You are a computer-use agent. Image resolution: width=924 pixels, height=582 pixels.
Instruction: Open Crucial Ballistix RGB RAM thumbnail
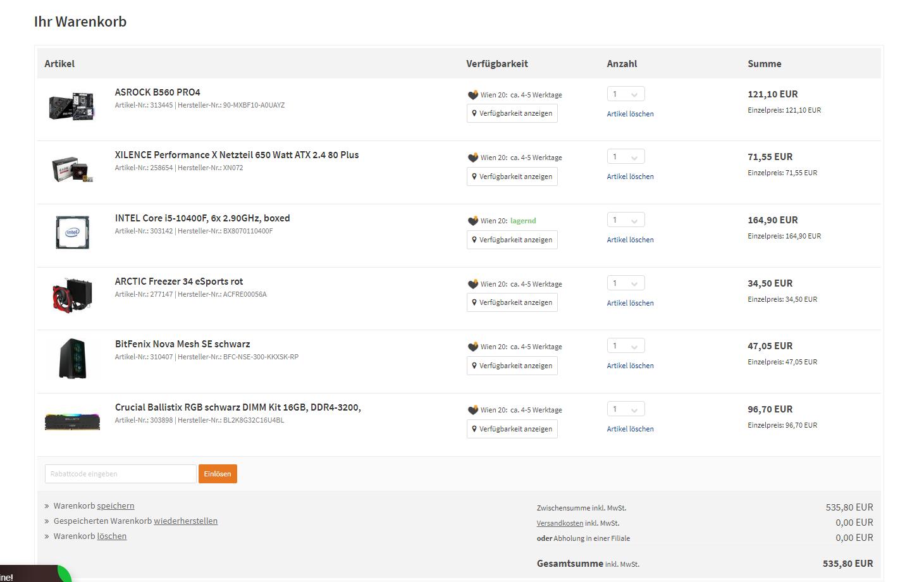[72, 421]
